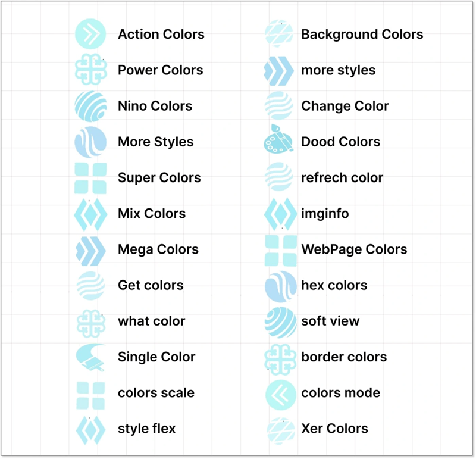Click the Background Colors striped icon

278,34
